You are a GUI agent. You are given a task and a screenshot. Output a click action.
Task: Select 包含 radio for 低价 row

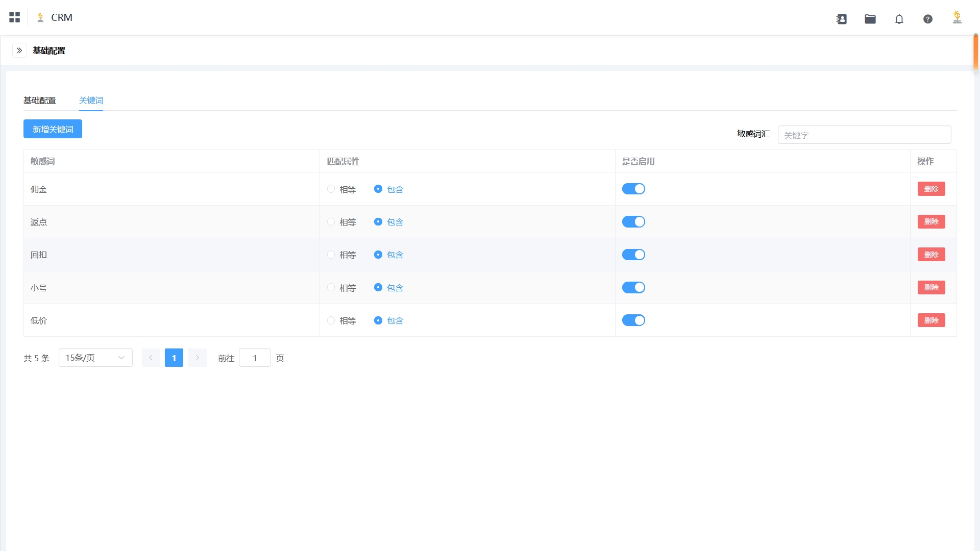click(x=378, y=320)
